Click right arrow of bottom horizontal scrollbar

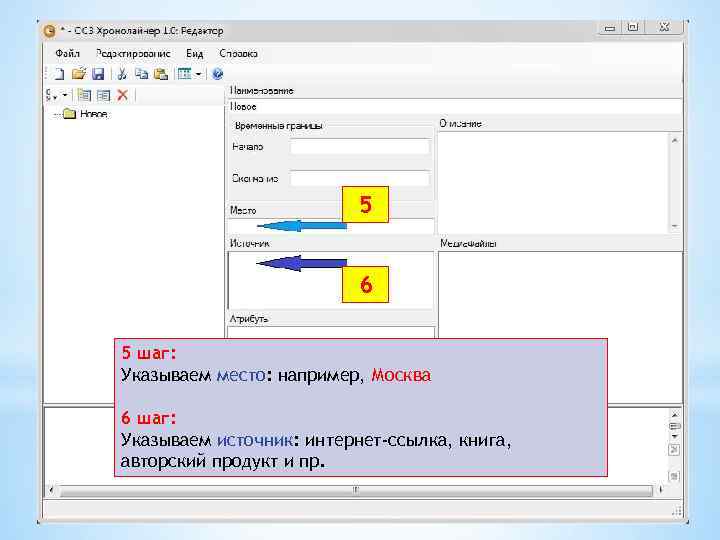[661, 490]
